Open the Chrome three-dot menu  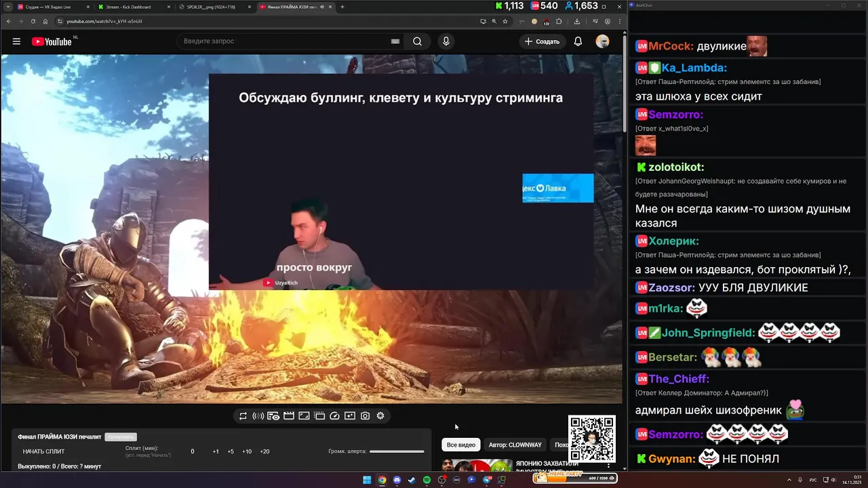[x=619, y=21]
